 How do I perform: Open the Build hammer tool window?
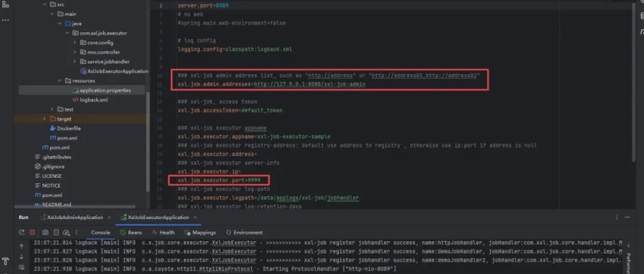(x=5, y=261)
